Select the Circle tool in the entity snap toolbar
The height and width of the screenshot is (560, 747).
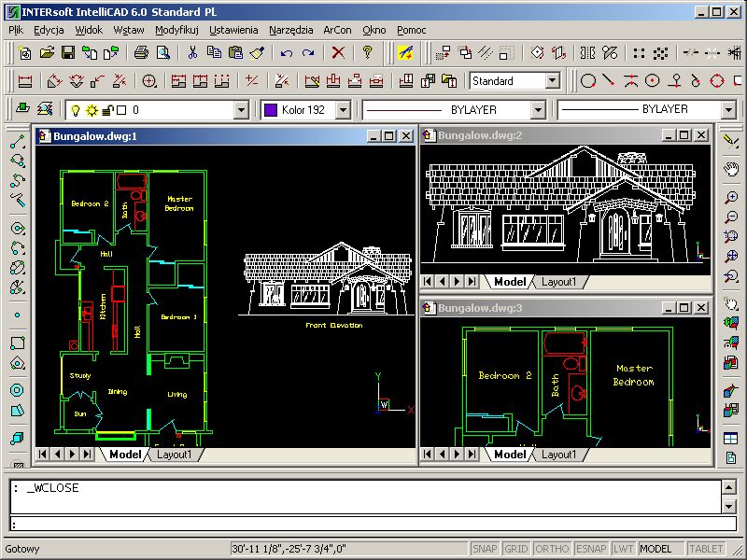coord(588,81)
